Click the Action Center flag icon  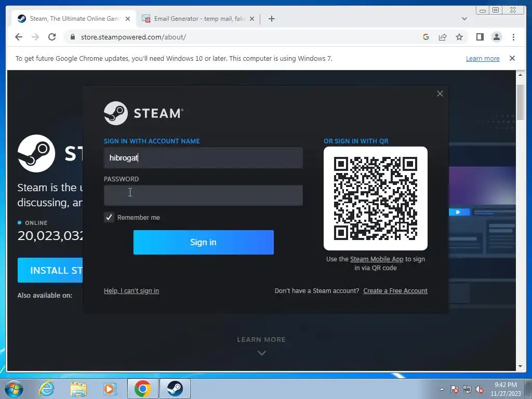click(454, 390)
